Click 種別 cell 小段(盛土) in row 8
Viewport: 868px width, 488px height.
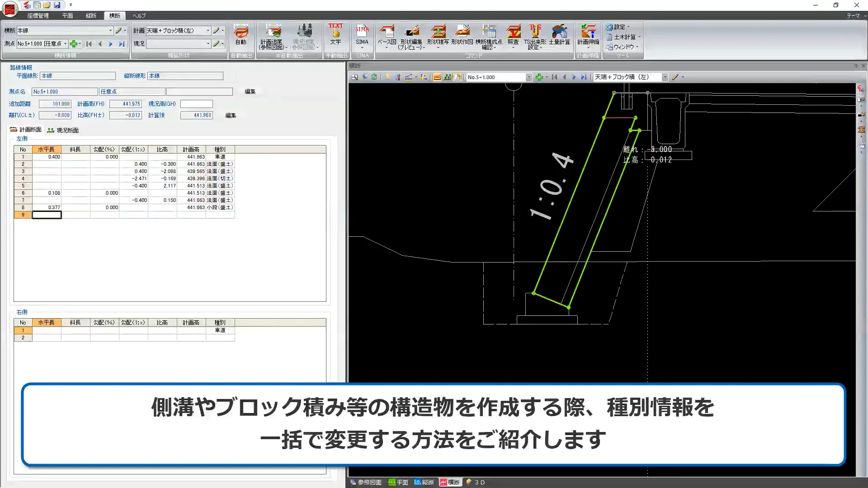pyautogui.click(x=220, y=207)
